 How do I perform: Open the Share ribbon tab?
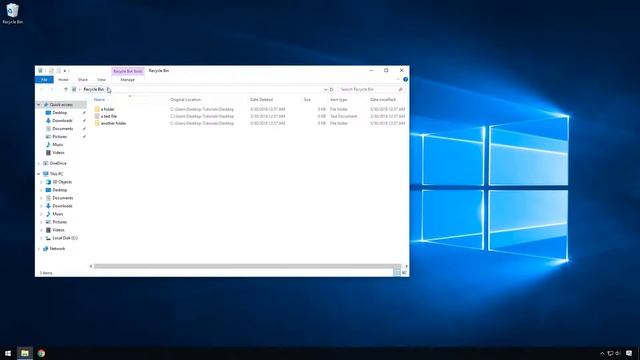[83, 80]
